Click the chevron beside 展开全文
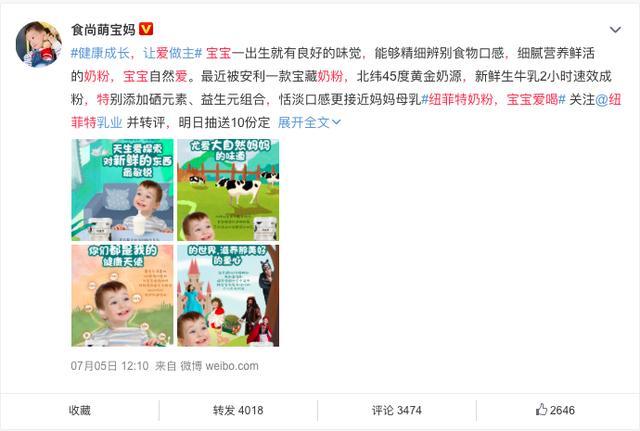 pos(336,122)
